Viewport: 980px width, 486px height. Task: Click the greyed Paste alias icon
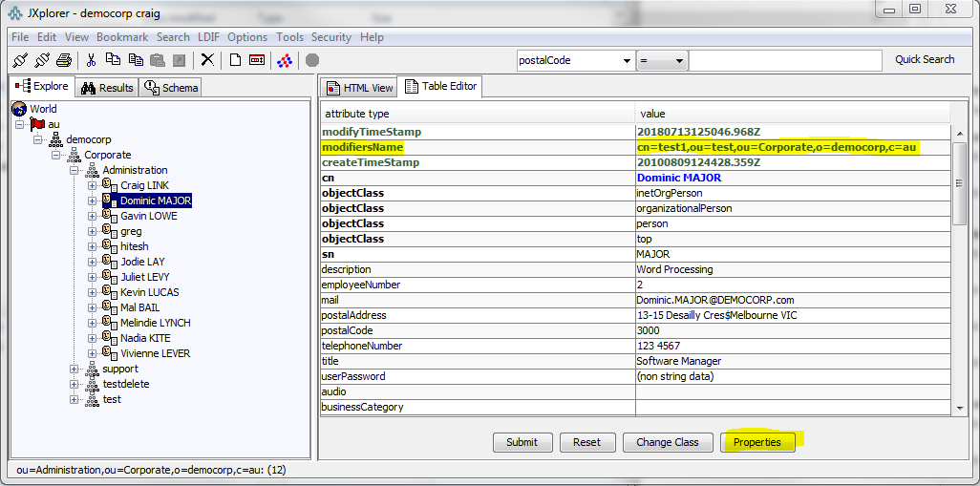(180, 60)
